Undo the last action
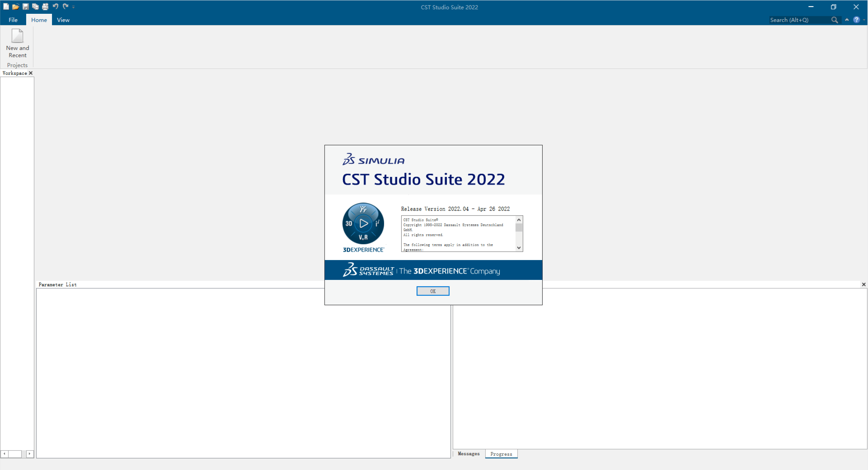 click(55, 6)
